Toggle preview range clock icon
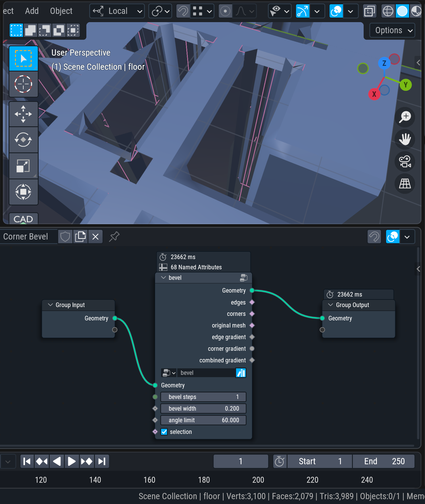Screen dimensions: 425x504 (x=280, y=461)
